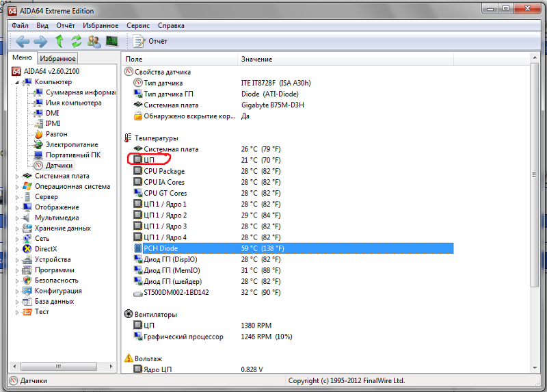Click the Программы icon in tree
Viewport: 547px width, 392px height.
(x=27, y=270)
